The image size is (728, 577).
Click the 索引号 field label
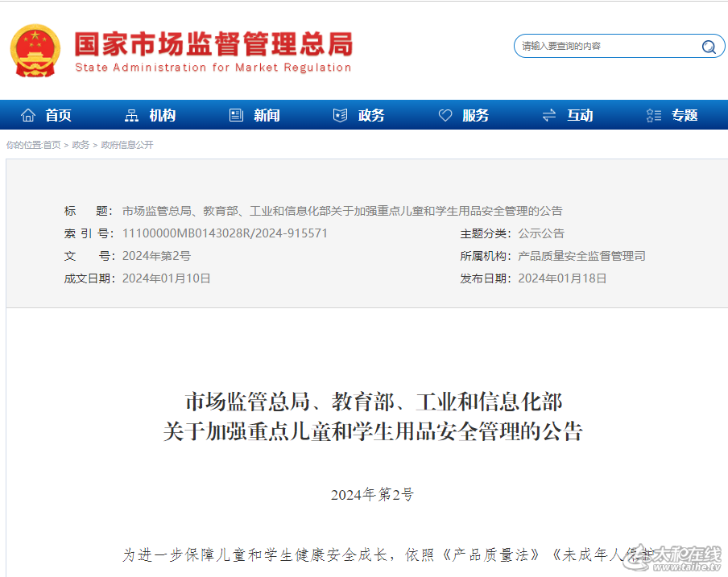(89, 233)
